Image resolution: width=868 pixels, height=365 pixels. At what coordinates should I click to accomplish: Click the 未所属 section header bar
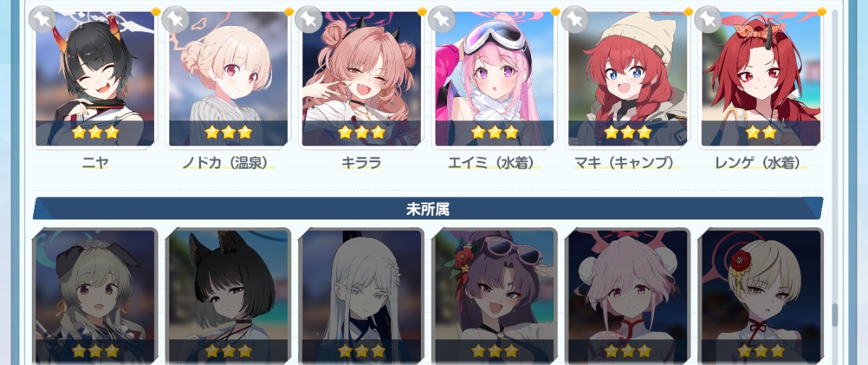428,209
